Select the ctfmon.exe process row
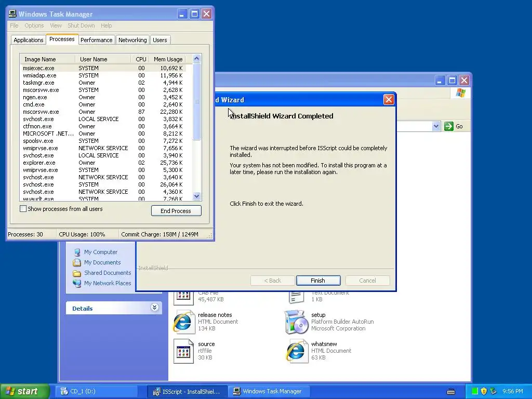Image resolution: width=532 pixels, height=399 pixels. [103, 126]
